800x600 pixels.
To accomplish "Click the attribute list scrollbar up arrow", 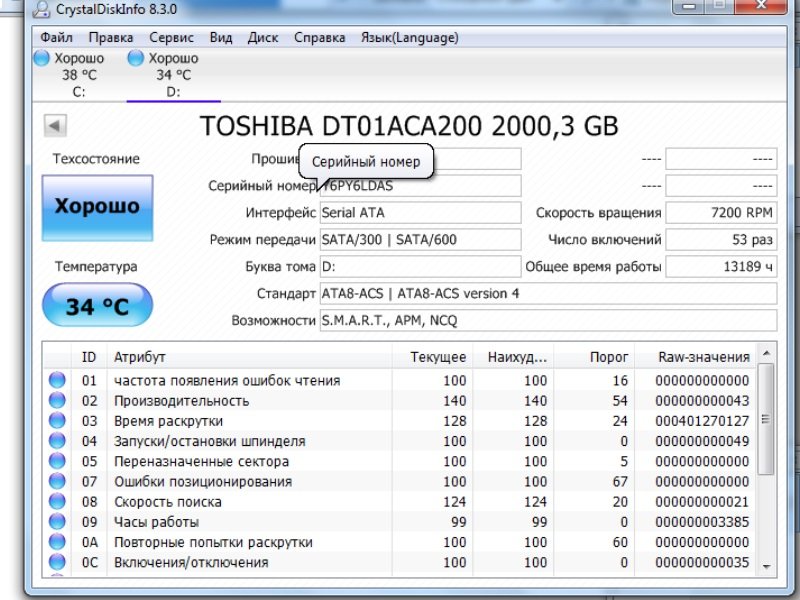I will coord(766,353).
